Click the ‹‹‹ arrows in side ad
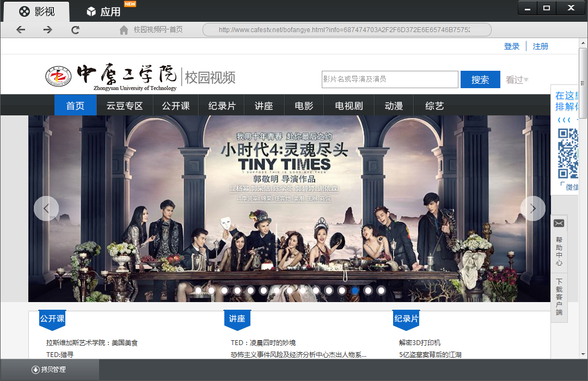Viewport: 588px width, 381px height. [564, 120]
